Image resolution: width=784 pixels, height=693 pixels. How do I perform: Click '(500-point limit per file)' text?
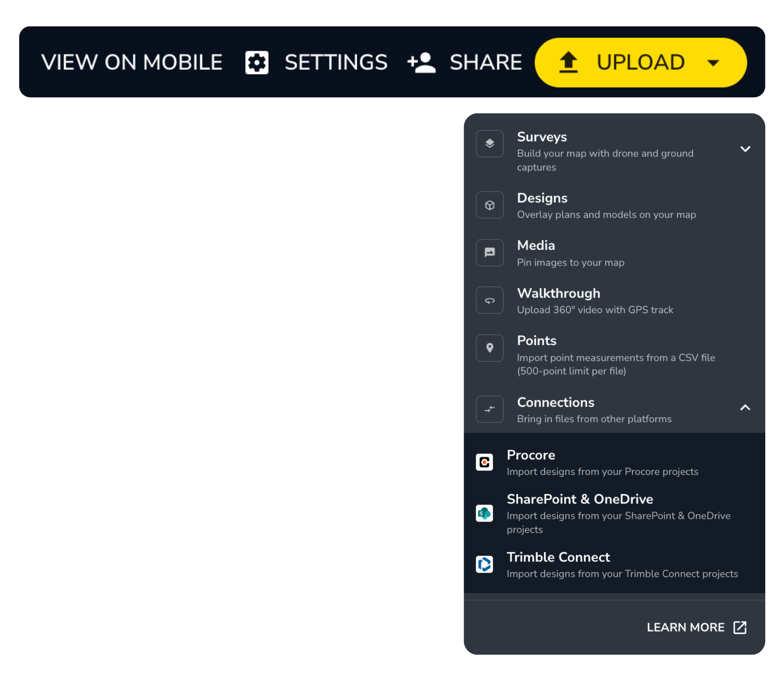(572, 371)
